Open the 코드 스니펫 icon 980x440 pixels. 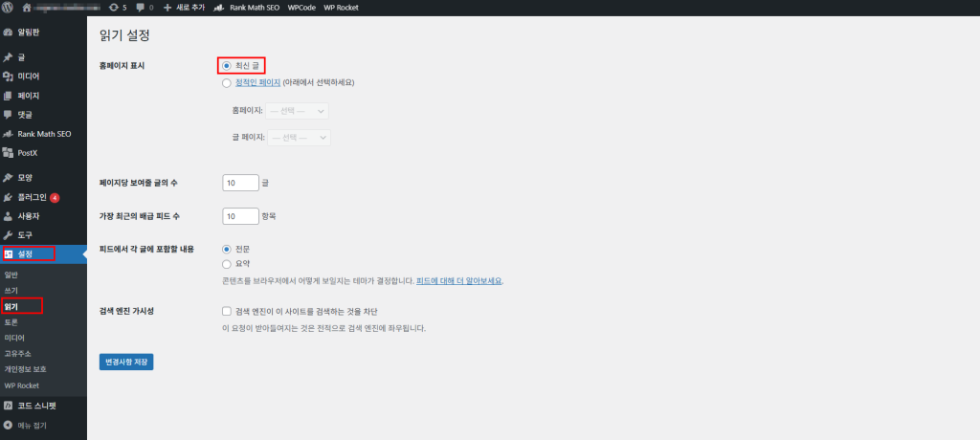[8, 407]
